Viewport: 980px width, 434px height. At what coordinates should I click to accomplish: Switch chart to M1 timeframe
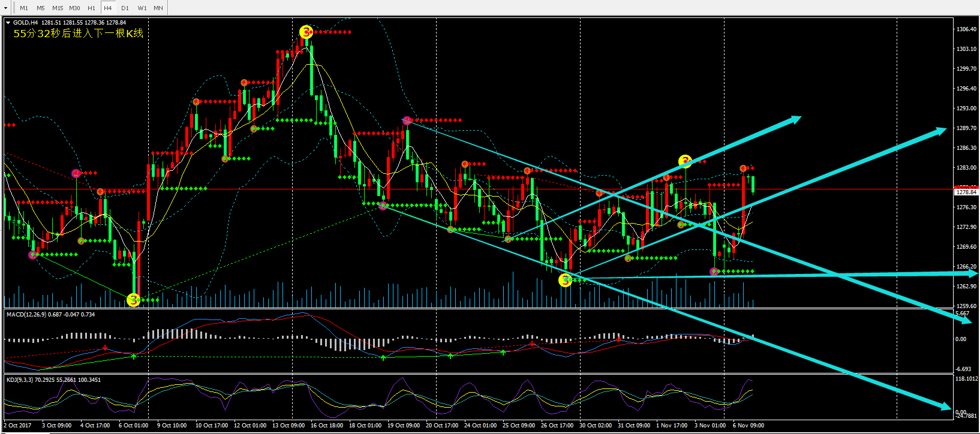(x=24, y=8)
